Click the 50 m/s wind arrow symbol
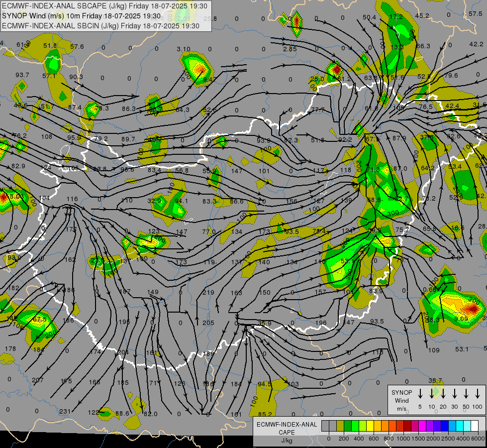 466,394
